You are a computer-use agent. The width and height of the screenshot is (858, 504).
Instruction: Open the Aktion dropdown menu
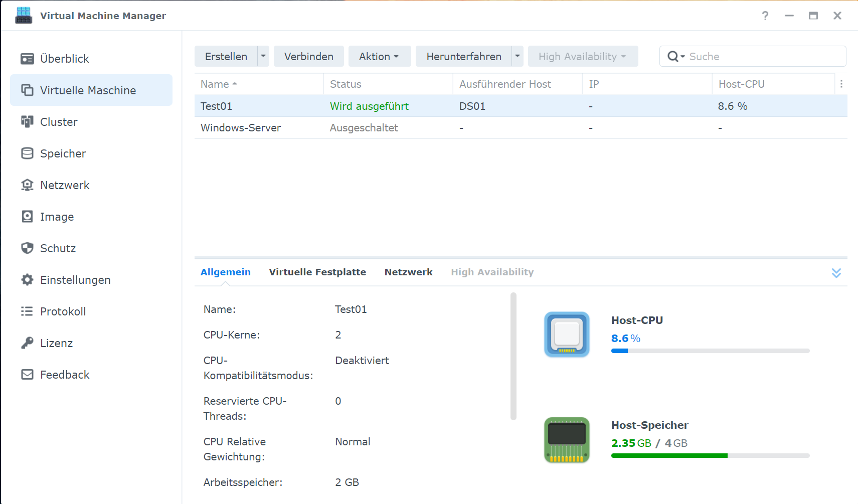[x=379, y=56]
